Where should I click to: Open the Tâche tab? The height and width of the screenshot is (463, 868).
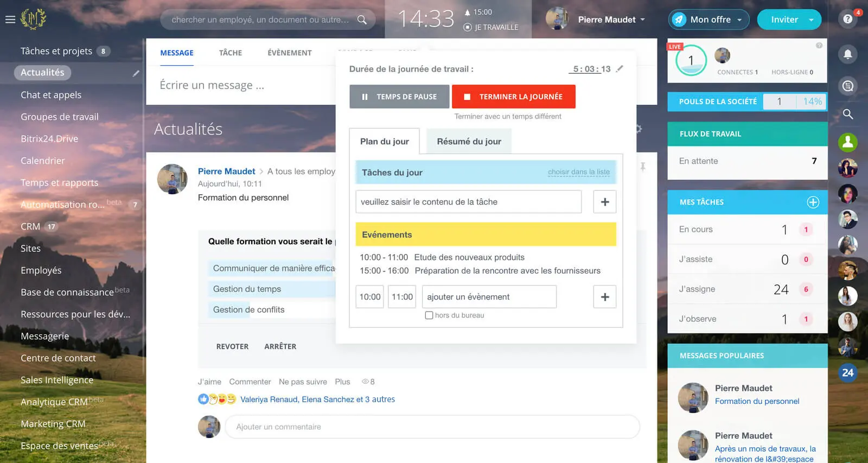coord(230,53)
